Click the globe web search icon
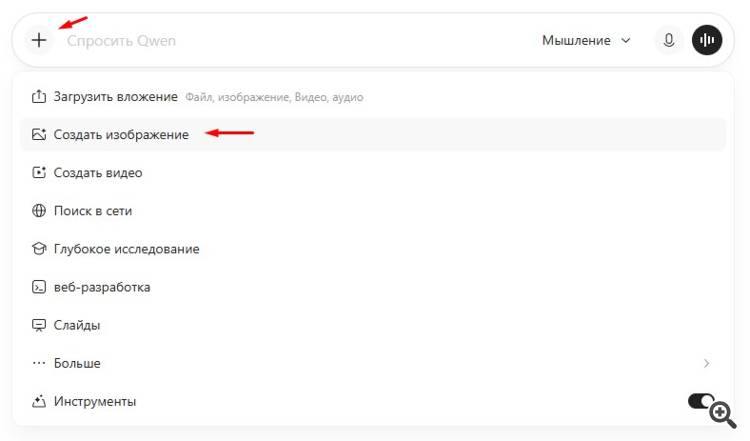This screenshot has width=750, height=441. (39, 210)
